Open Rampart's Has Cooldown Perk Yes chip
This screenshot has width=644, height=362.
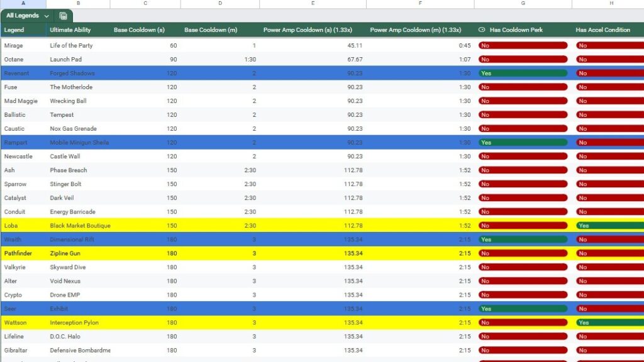point(523,143)
